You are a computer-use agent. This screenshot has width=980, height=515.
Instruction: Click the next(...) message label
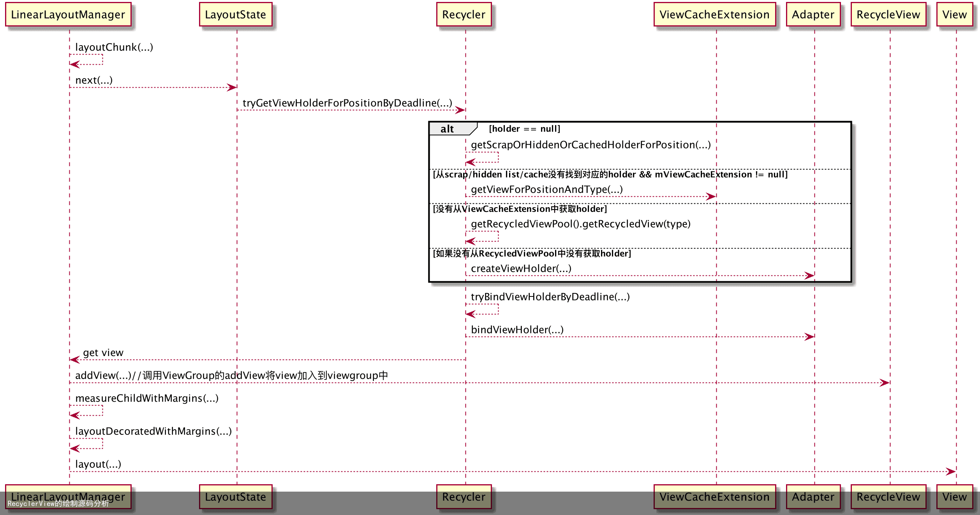(94, 80)
